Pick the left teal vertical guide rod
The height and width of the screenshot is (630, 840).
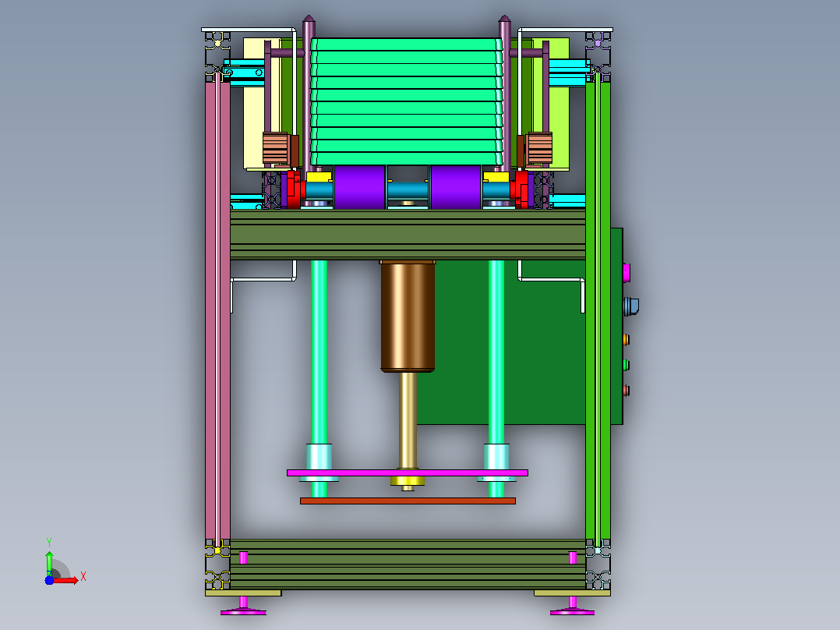319,352
